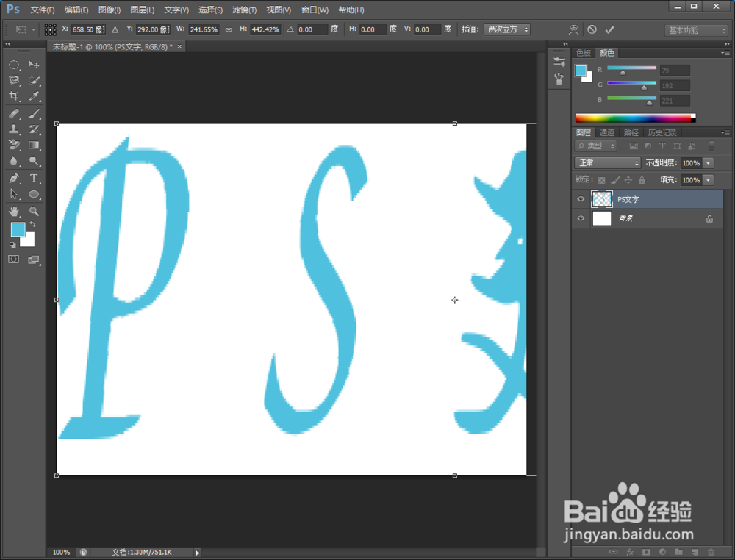Select the Dodge tool

pyautogui.click(x=34, y=161)
